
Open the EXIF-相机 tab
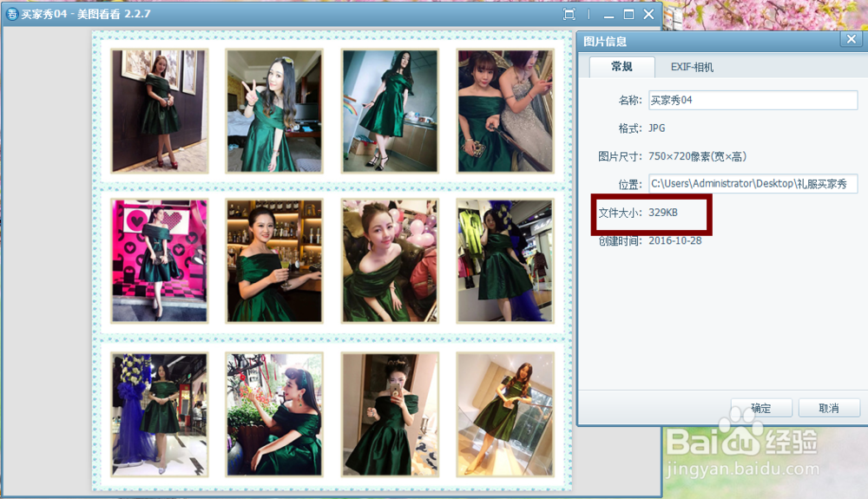[692, 67]
